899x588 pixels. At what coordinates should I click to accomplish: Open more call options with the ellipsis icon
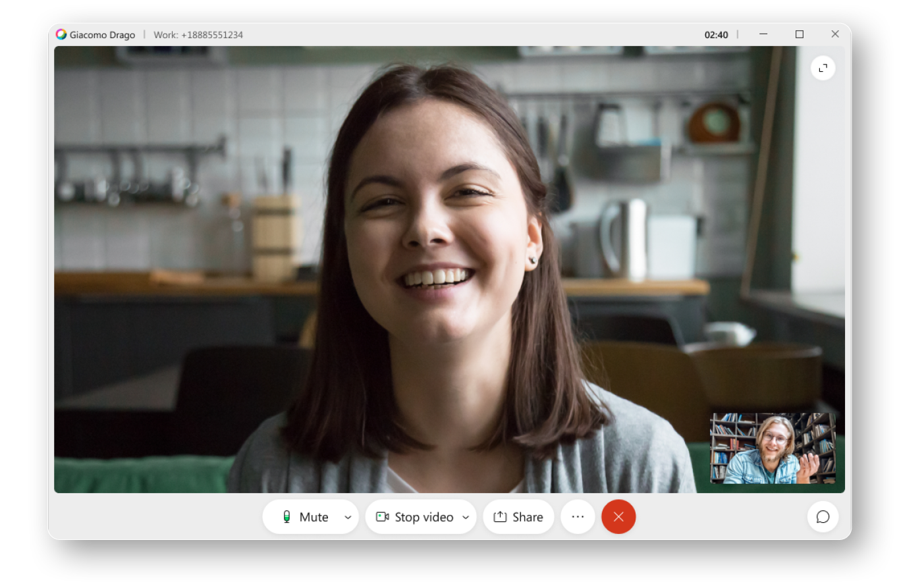(x=578, y=517)
